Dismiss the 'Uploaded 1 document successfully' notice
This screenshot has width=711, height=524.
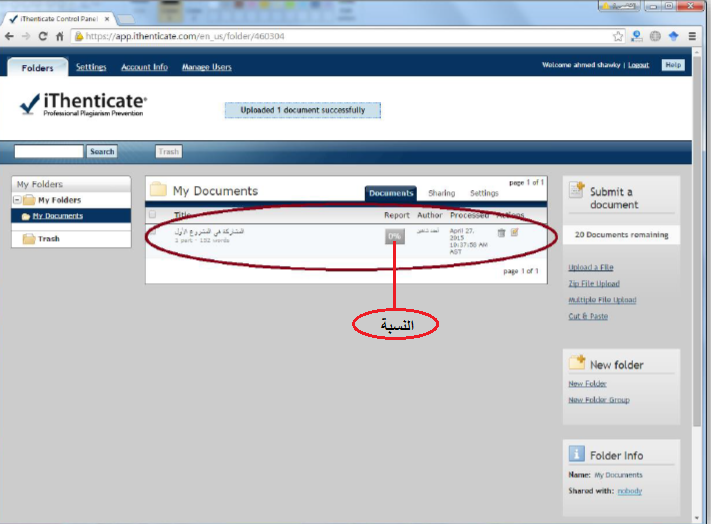tap(302, 110)
